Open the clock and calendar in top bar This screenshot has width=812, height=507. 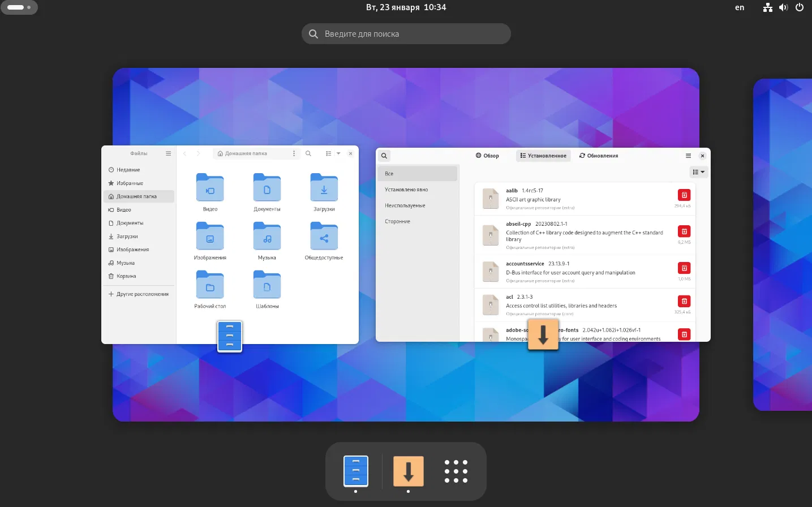coord(406,7)
